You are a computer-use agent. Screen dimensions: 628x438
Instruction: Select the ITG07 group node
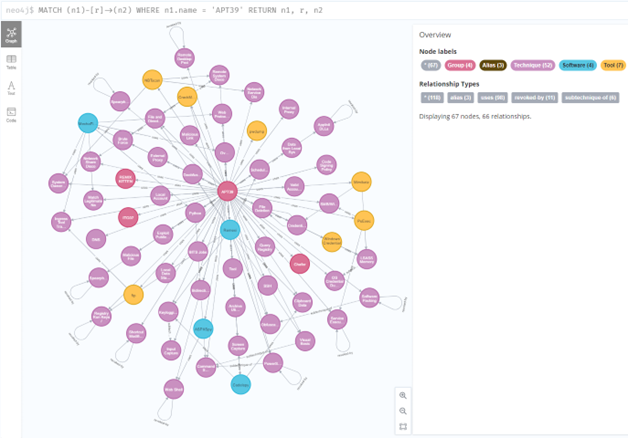128,217
